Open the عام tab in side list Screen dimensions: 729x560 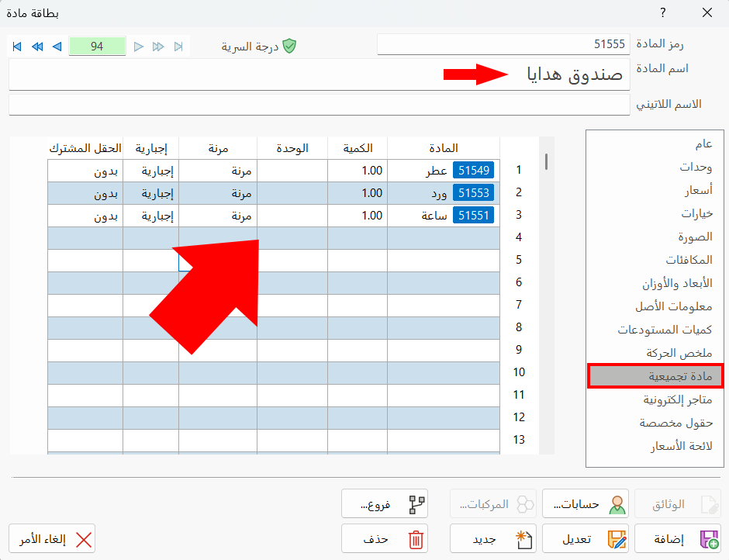click(x=655, y=143)
